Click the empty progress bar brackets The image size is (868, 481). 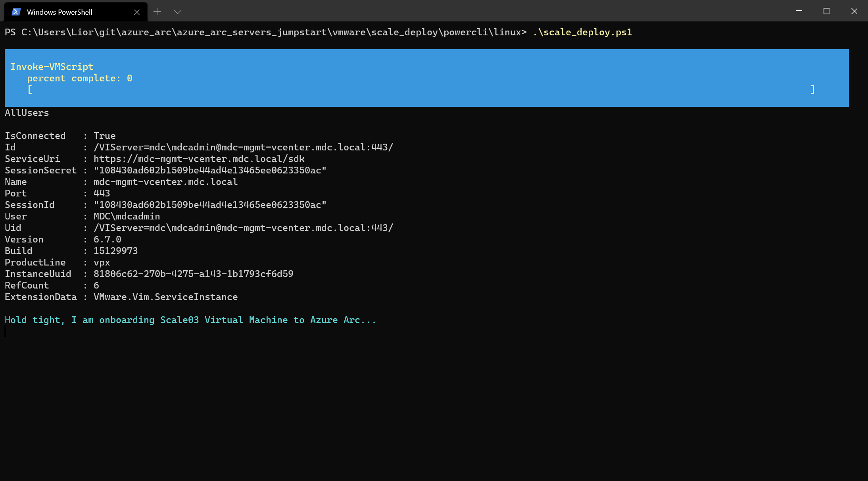pyautogui.click(x=421, y=90)
